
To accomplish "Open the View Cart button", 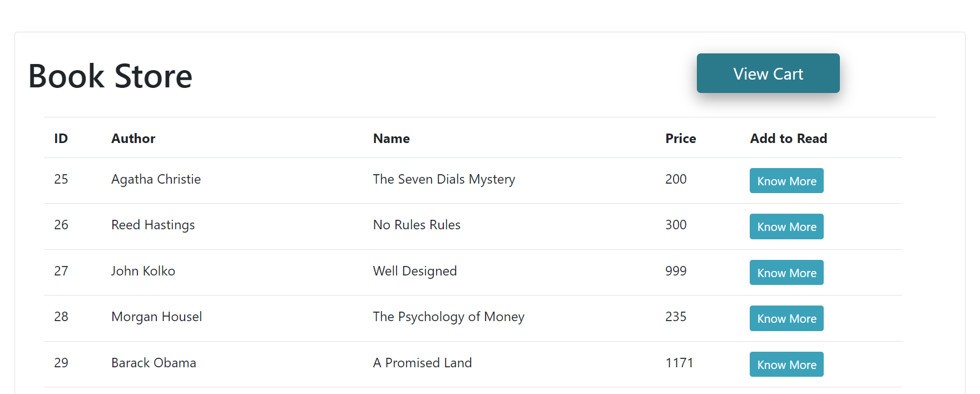I will coord(768,73).
